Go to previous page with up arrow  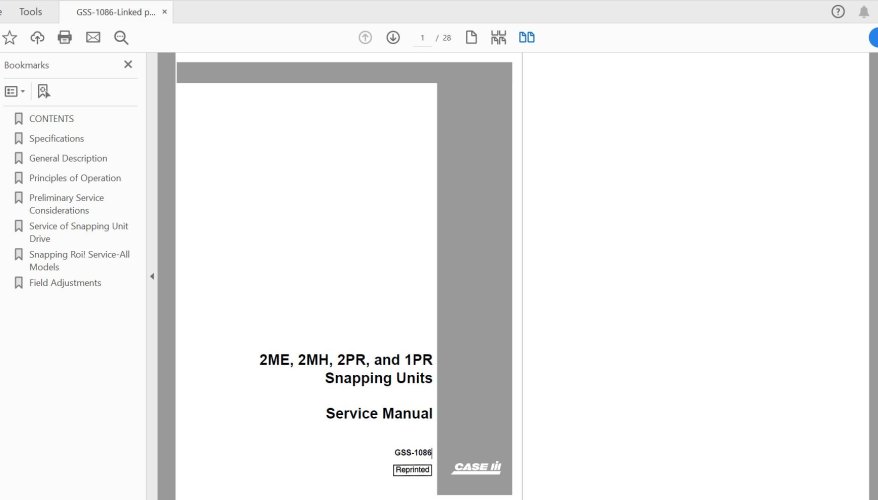pos(365,37)
